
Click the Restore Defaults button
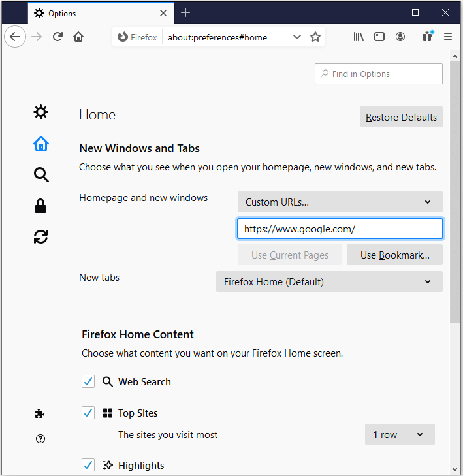[401, 117]
